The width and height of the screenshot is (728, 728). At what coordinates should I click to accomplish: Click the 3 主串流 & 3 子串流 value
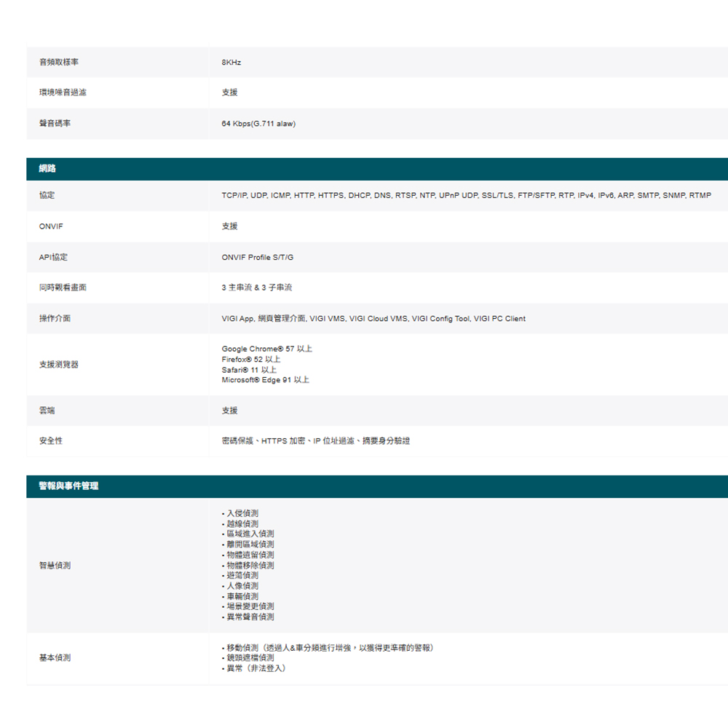pyautogui.click(x=256, y=288)
